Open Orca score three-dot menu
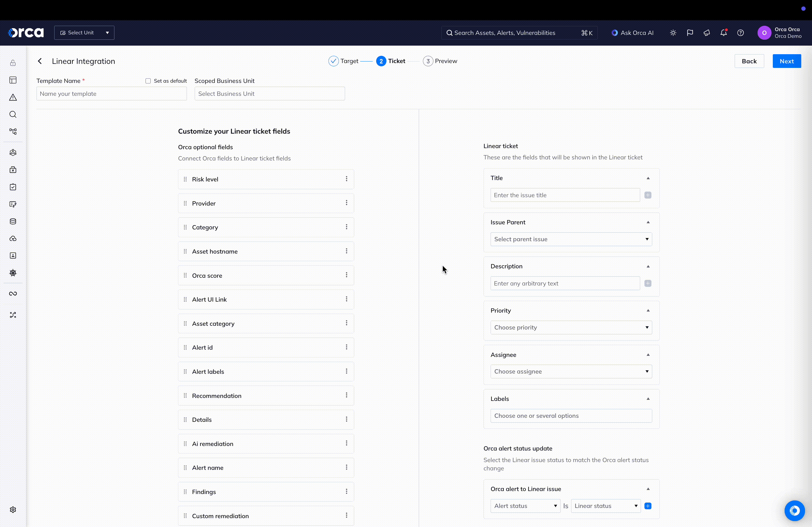 (x=347, y=275)
